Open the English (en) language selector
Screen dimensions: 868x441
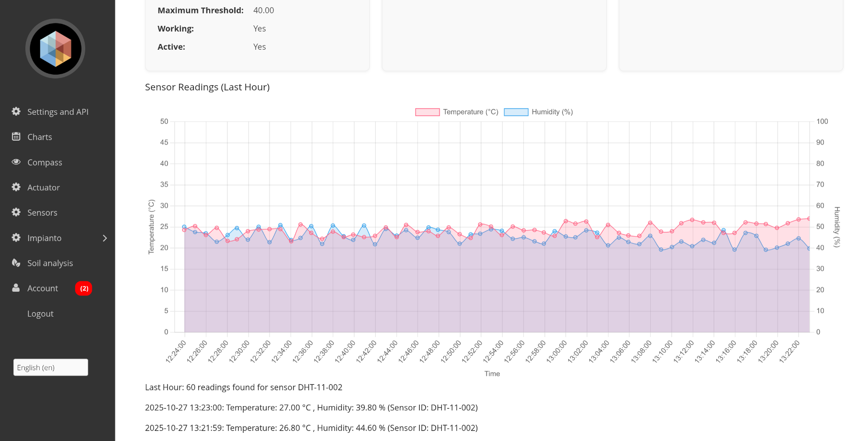(x=50, y=367)
